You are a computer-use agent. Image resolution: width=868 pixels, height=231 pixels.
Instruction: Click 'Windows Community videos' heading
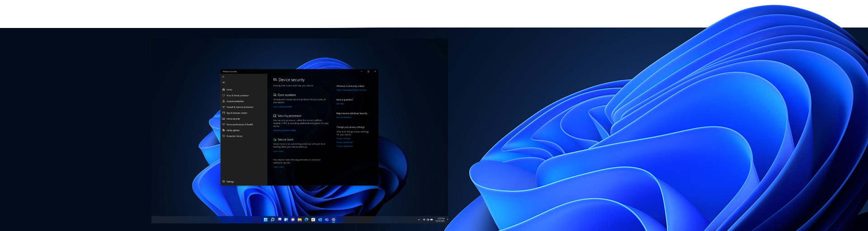350,86
